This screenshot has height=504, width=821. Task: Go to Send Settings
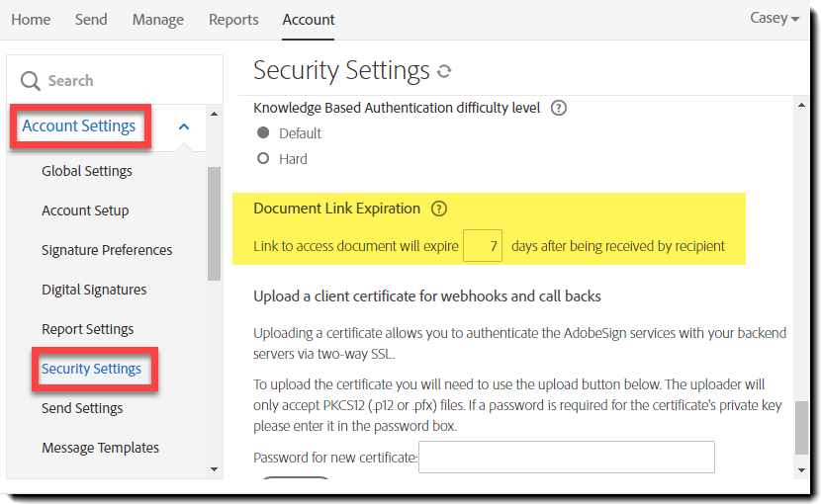click(82, 408)
